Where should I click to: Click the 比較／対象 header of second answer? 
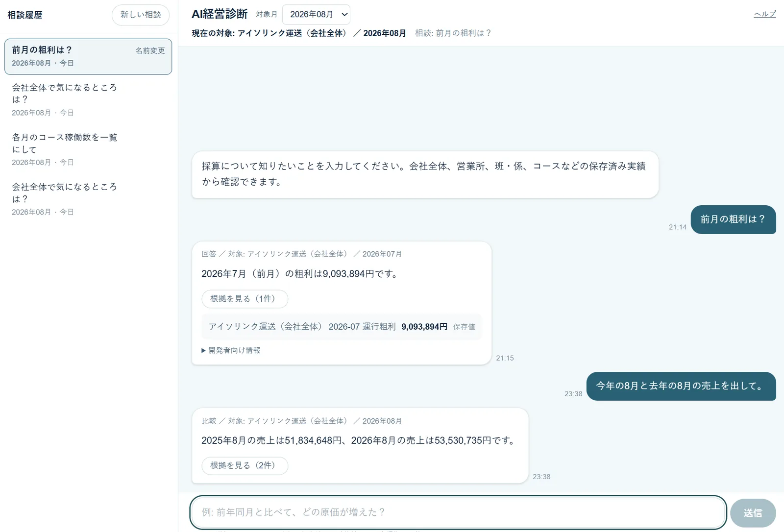pyautogui.click(x=302, y=421)
